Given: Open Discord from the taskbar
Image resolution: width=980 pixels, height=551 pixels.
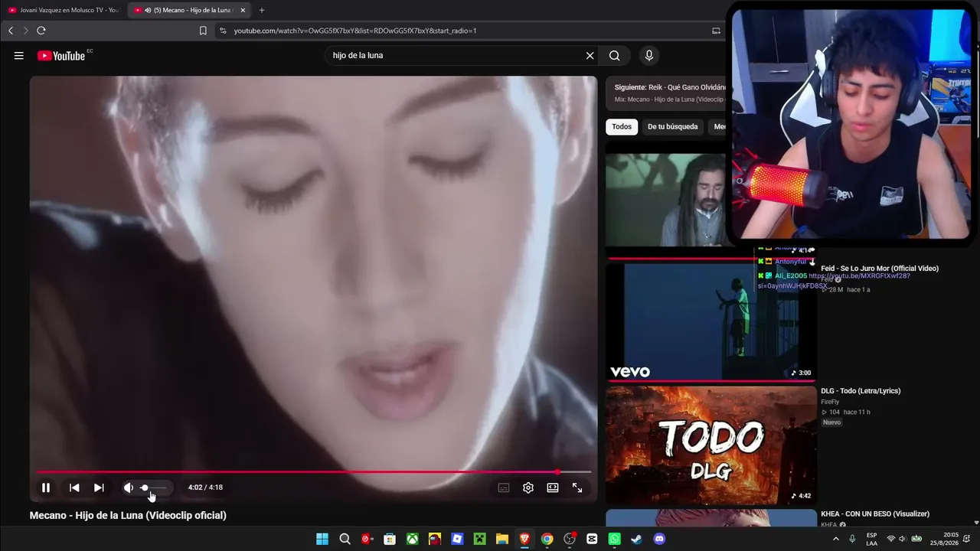Looking at the screenshot, I should coord(659,539).
